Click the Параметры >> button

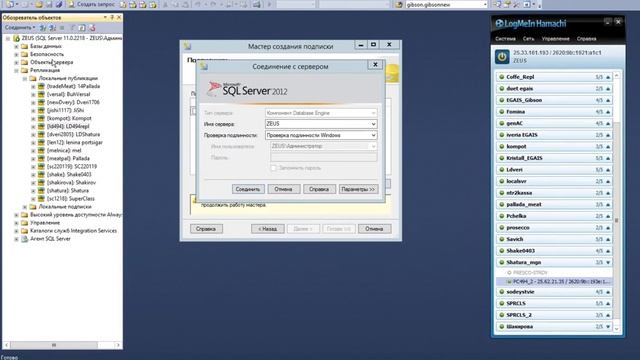coord(358,189)
